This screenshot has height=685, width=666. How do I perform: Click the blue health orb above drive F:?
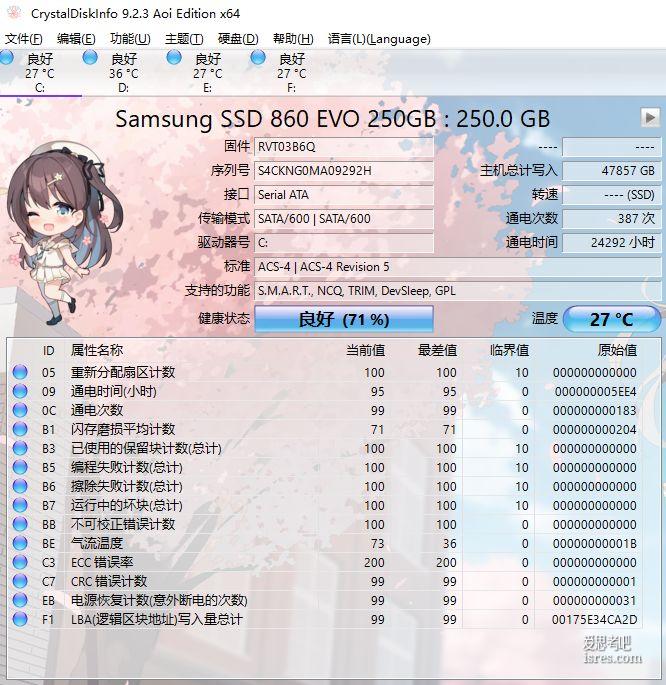click(x=258, y=57)
